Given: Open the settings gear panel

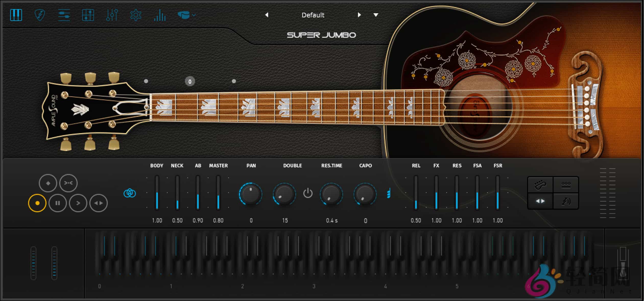Looking at the screenshot, I should (x=136, y=15).
